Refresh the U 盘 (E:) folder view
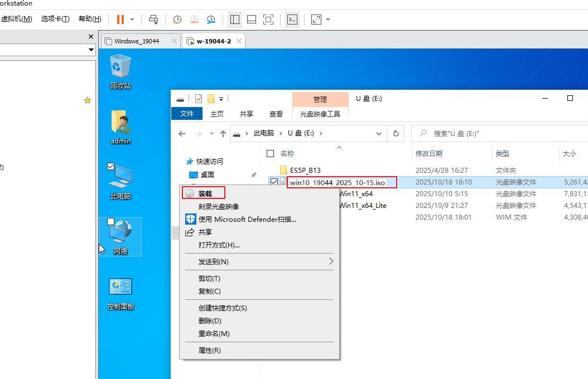588x379 pixels. [396, 134]
